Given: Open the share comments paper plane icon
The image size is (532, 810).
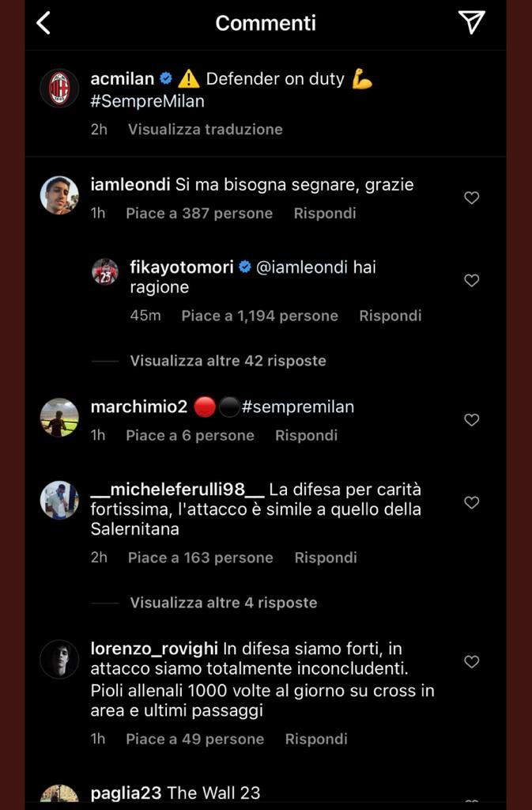Looking at the screenshot, I should click(x=473, y=23).
